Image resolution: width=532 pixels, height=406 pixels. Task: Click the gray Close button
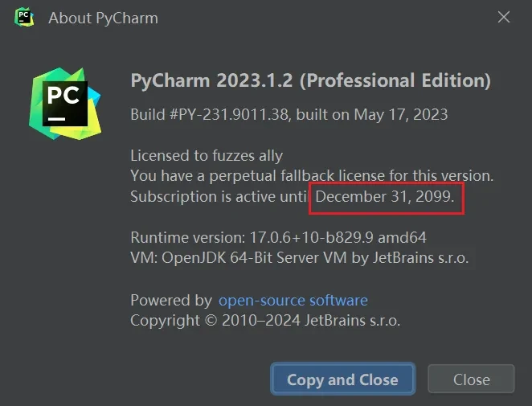tap(471, 379)
